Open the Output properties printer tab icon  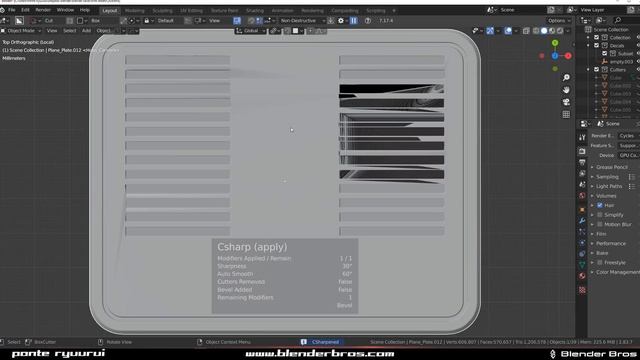(x=582, y=162)
